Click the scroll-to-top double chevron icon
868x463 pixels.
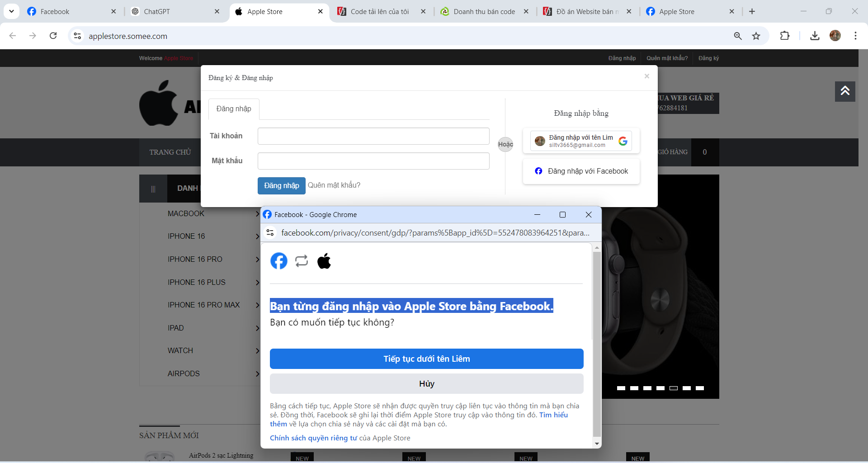[x=845, y=91]
